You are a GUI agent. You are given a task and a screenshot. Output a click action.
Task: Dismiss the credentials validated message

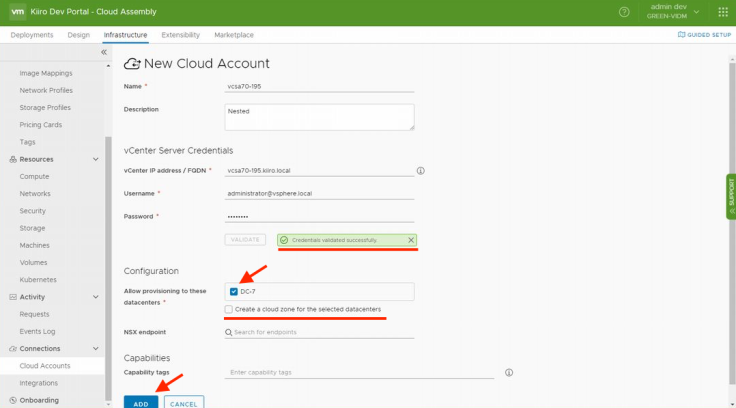coord(411,240)
